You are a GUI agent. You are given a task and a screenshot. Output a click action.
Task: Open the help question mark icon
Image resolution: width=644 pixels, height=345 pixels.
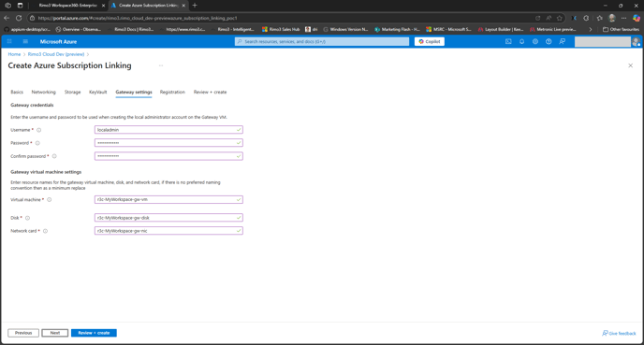click(x=549, y=41)
